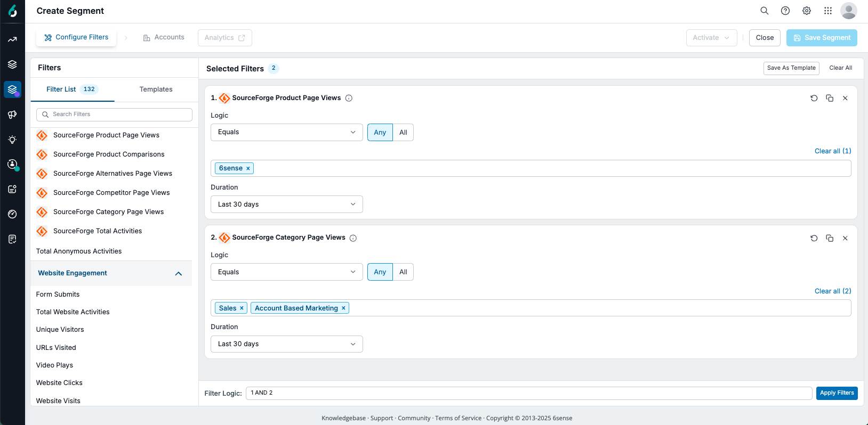Image resolution: width=868 pixels, height=425 pixels.
Task: Click the Close button
Action: point(765,38)
